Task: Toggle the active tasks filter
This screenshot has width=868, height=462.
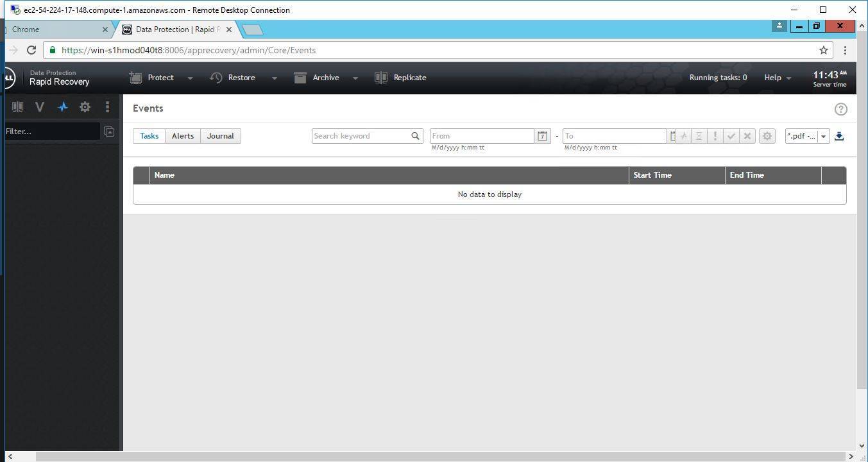Action: click(x=684, y=136)
